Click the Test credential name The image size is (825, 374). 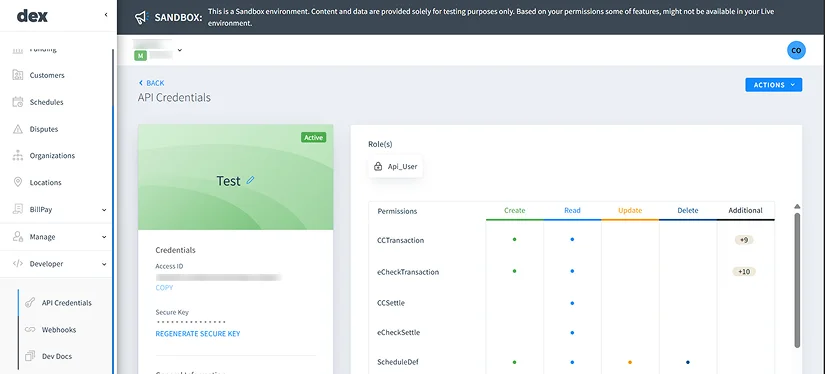[x=228, y=181]
